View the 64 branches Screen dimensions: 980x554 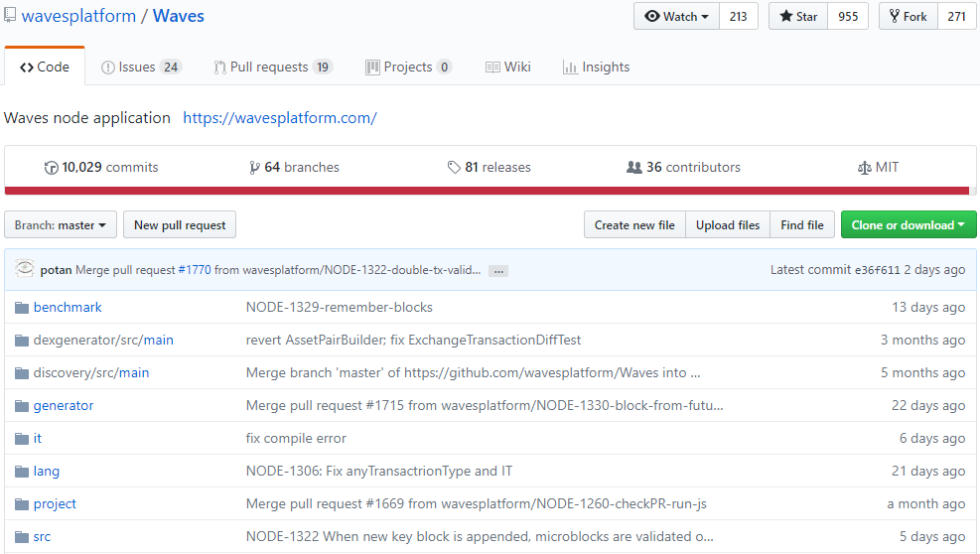(x=294, y=168)
